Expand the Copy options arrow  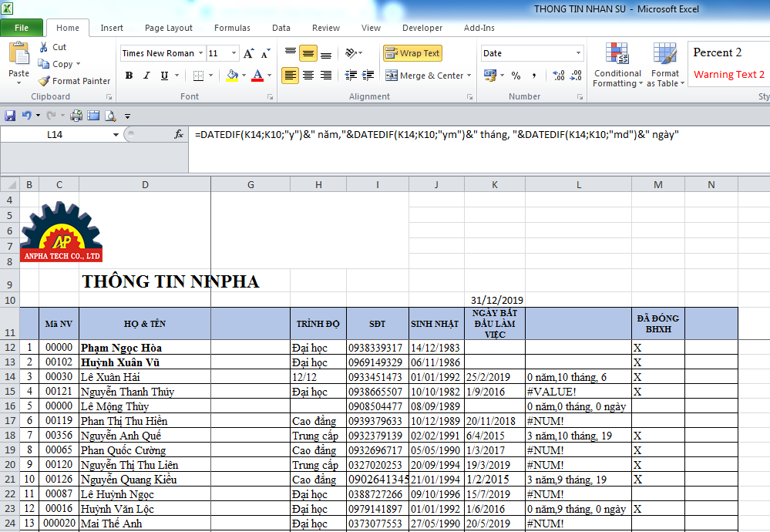78,64
